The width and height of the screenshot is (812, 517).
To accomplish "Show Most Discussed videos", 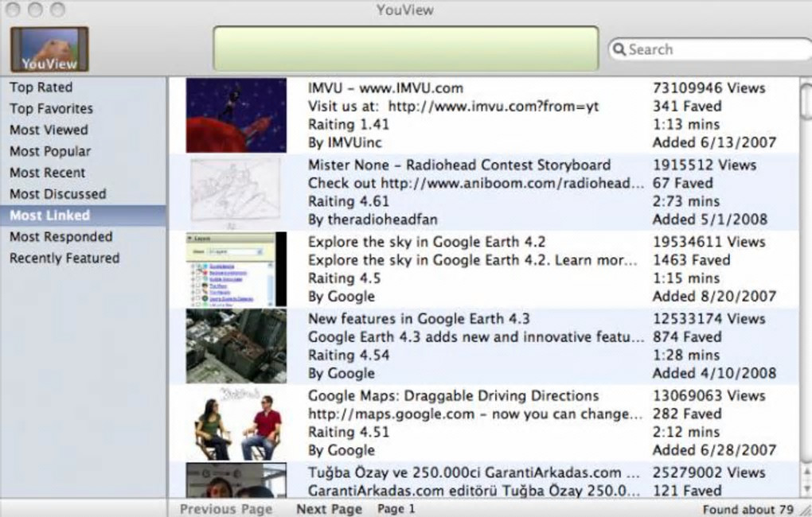I will [x=58, y=194].
